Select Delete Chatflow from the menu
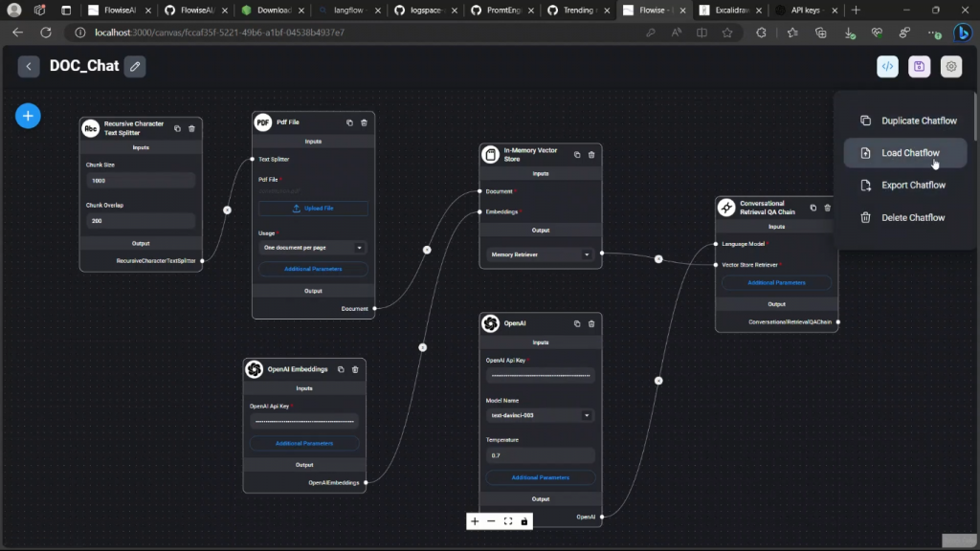Viewport: 980px width, 551px height. click(905, 217)
